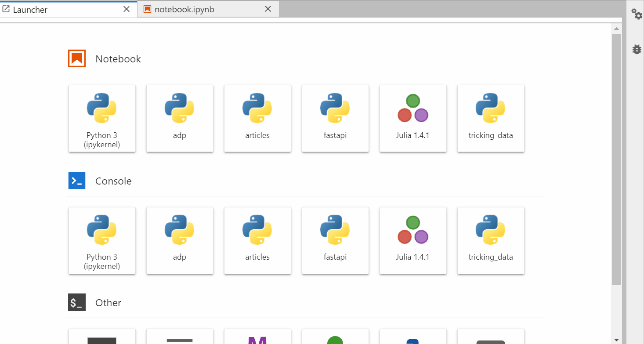The image size is (644, 344).
Task: Click the Console section heading
Action: pos(113,181)
